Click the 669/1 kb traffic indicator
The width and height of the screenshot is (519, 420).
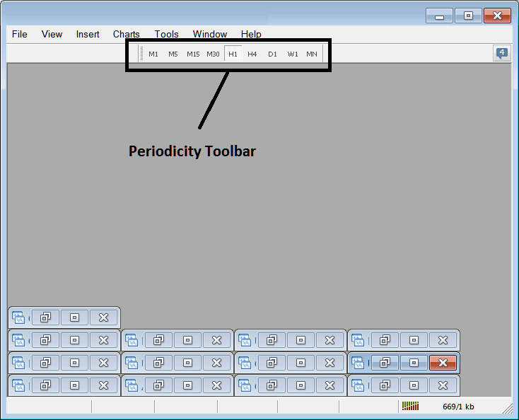(458, 407)
